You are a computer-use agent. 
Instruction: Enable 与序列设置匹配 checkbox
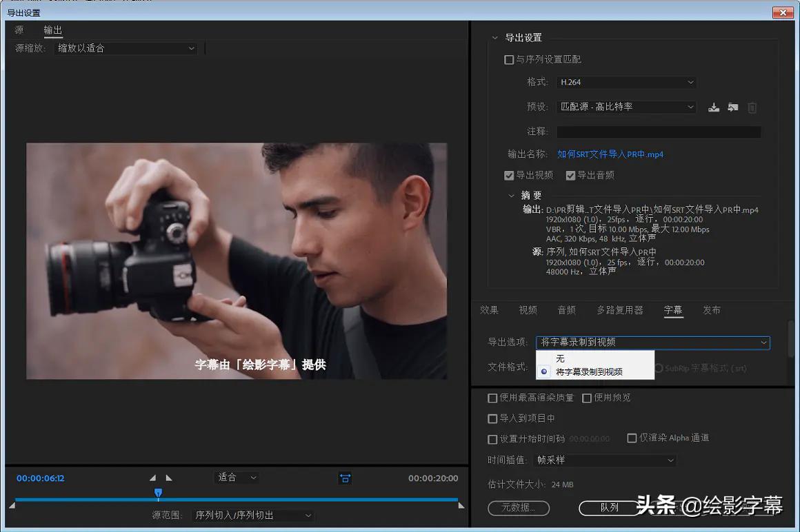[508, 59]
